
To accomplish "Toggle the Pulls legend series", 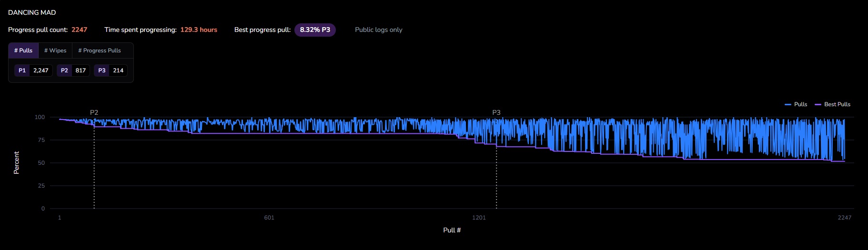I will coord(796,104).
